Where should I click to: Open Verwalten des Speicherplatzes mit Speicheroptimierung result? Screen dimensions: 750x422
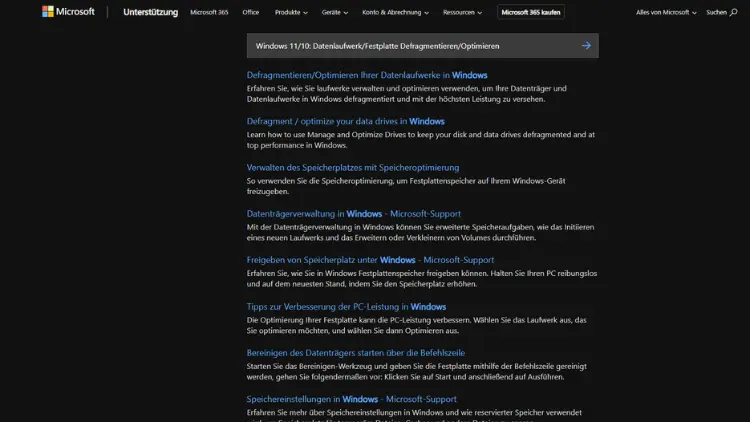[353, 167]
